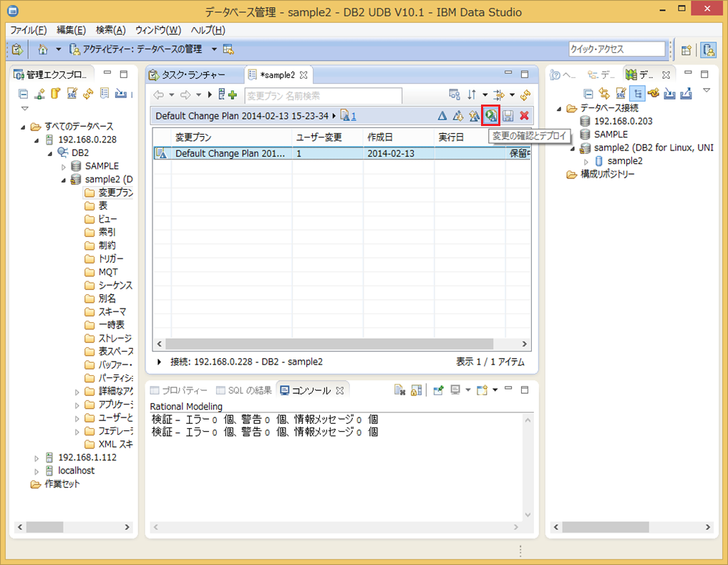
Task: Open the activity dropdown next to データベースの管理
Action: point(214,49)
